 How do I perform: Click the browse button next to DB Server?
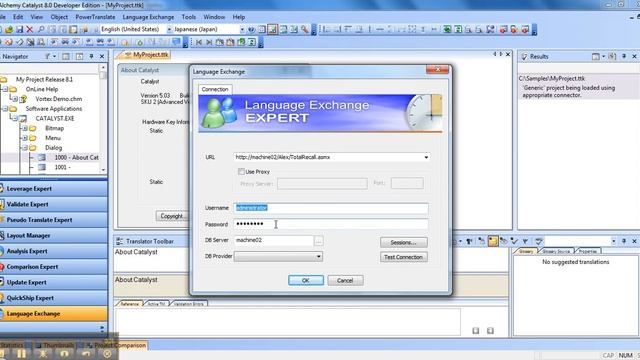pos(318,240)
